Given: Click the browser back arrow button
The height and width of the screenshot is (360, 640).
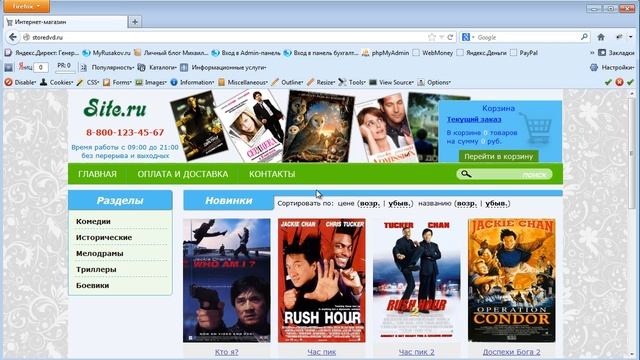Looking at the screenshot, I should (12, 37).
